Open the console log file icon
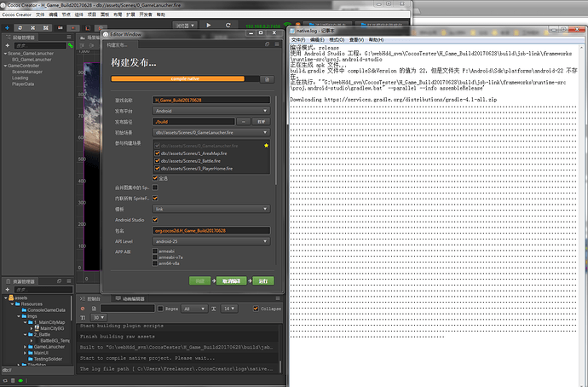 tap(94, 309)
